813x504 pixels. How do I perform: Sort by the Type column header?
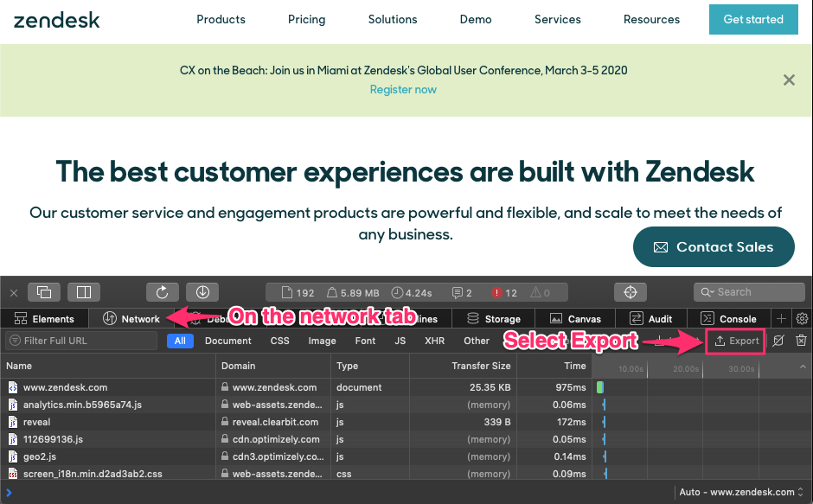pos(370,366)
